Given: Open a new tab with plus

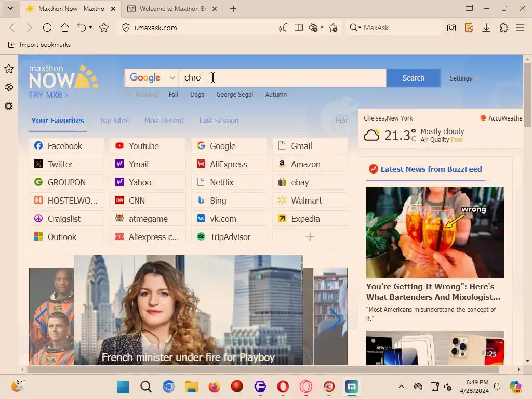Looking at the screenshot, I should coord(233,9).
